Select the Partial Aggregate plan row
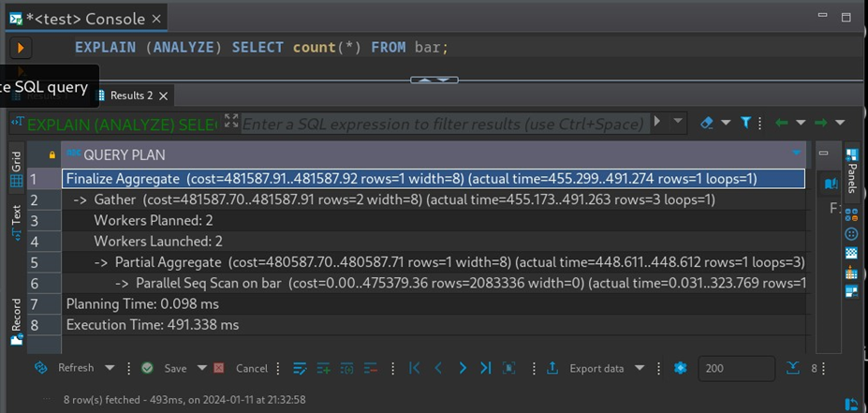 click(x=434, y=262)
